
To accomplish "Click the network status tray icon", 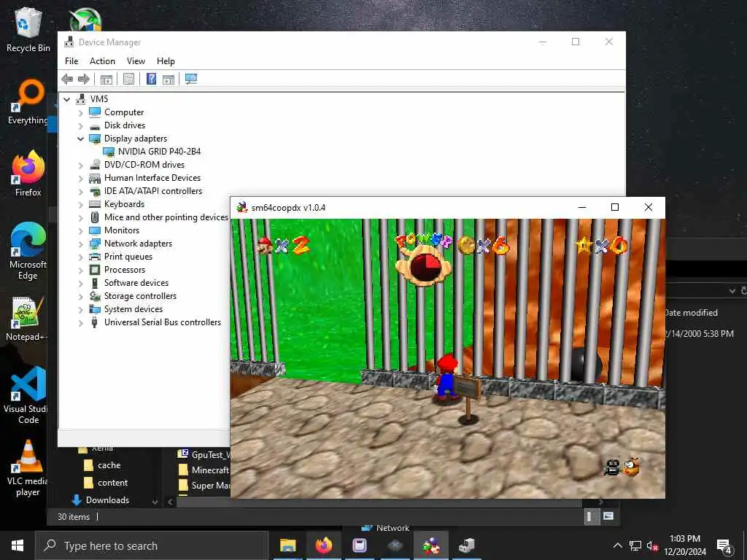I will 635,545.
